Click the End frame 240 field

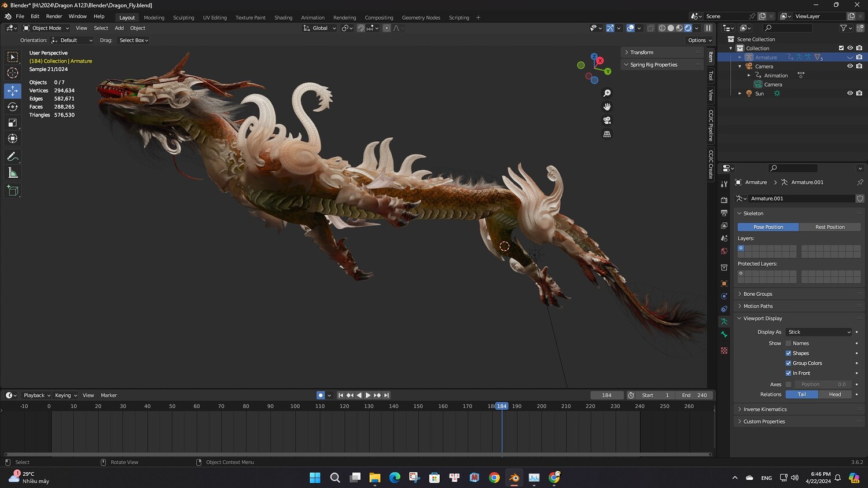pyautogui.click(x=695, y=395)
